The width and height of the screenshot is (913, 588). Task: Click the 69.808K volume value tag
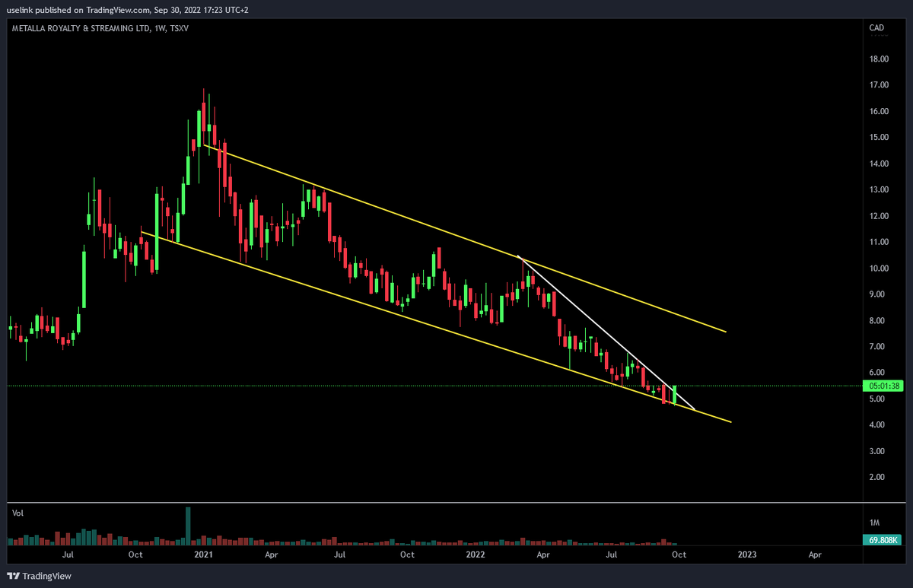coord(883,540)
